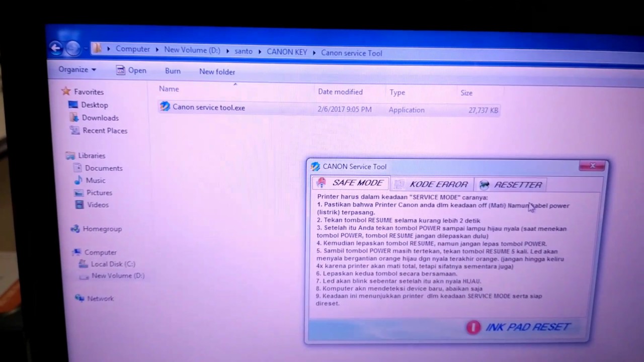Open the Organize dropdown menu
644x362 pixels.
point(77,69)
